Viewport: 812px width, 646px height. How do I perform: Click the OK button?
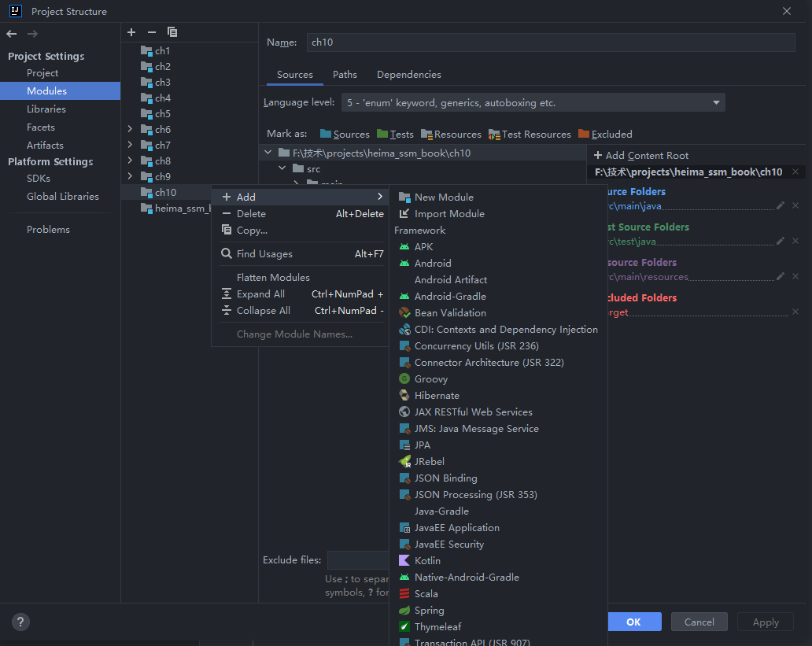pyautogui.click(x=634, y=622)
